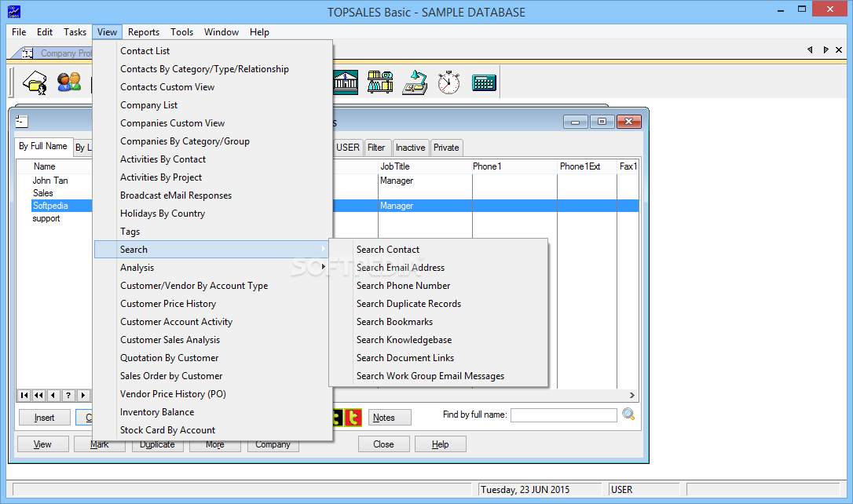
Task: Open the bank building toolbar icon
Action: 346,82
